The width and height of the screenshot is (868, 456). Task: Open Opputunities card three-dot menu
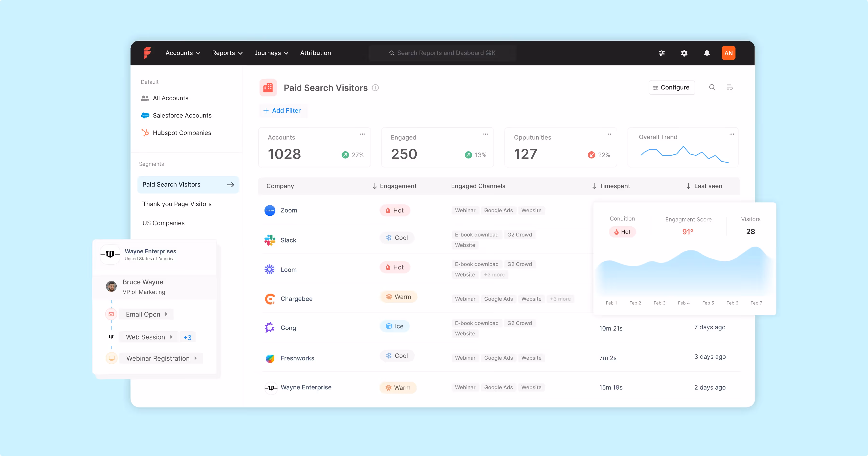click(x=609, y=134)
